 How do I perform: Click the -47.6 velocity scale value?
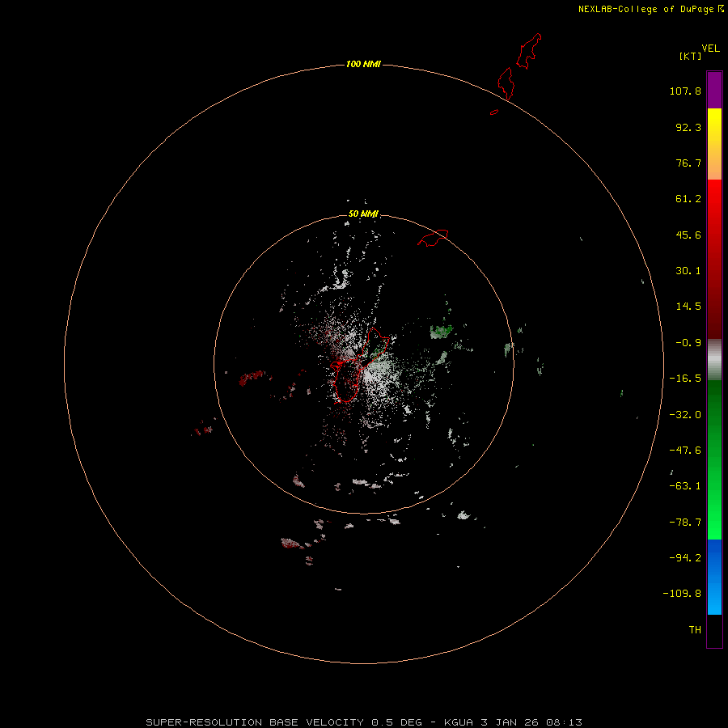(x=685, y=451)
